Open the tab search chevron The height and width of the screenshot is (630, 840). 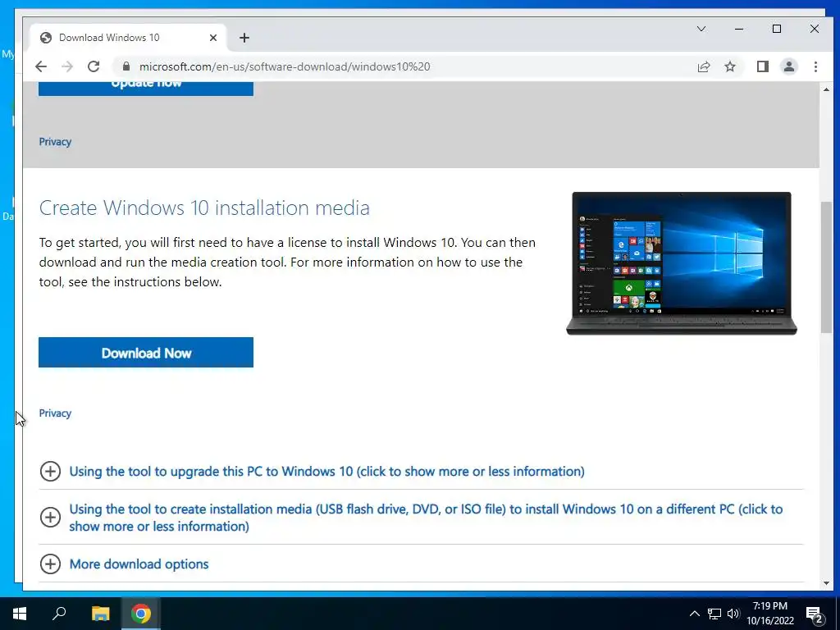point(701,29)
